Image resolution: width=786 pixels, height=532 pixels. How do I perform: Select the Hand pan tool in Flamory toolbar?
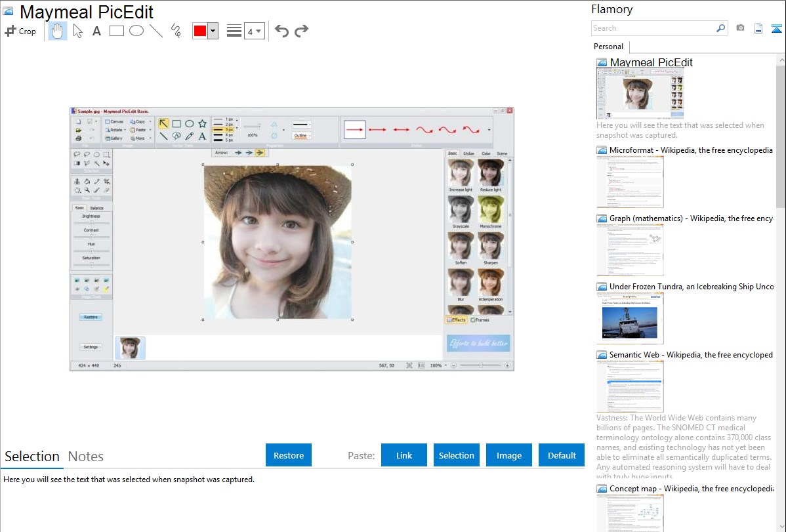[x=57, y=31]
